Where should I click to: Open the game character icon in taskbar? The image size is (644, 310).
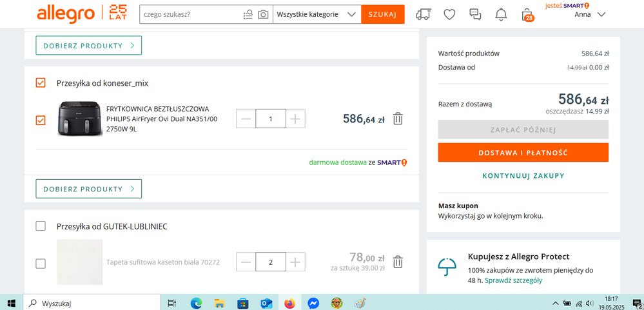[x=337, y=304]
